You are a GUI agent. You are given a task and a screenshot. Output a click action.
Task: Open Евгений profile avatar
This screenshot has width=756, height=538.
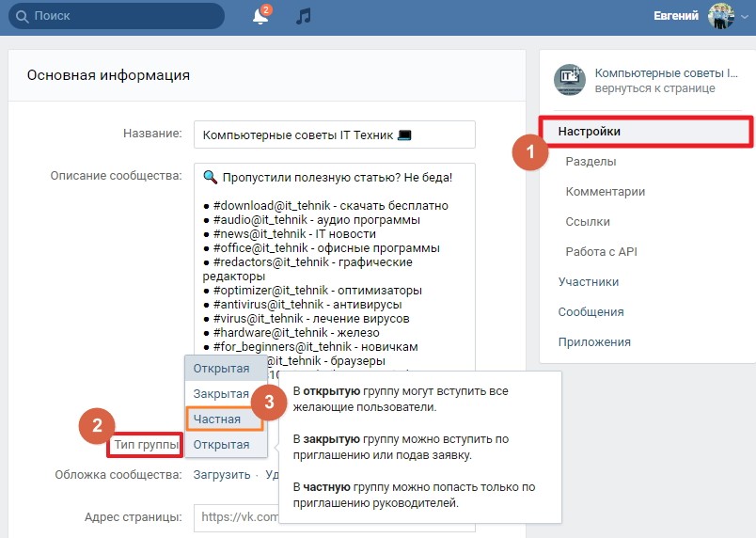coord(721,15)
